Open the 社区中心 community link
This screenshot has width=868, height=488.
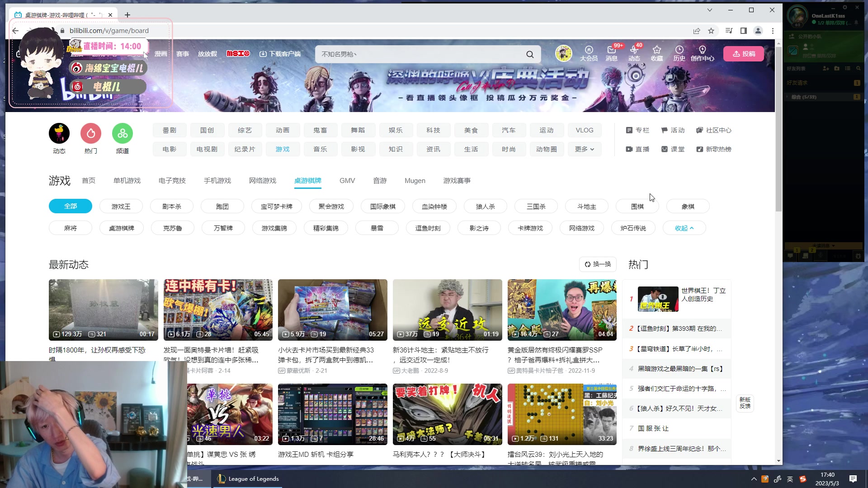(x=714, y=130)
